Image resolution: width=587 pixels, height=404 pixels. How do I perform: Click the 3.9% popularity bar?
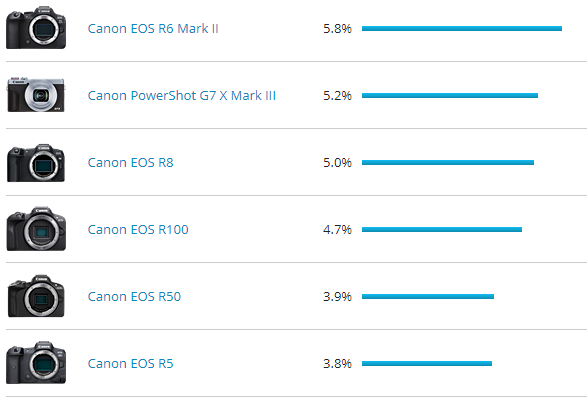tap(428, 297)
